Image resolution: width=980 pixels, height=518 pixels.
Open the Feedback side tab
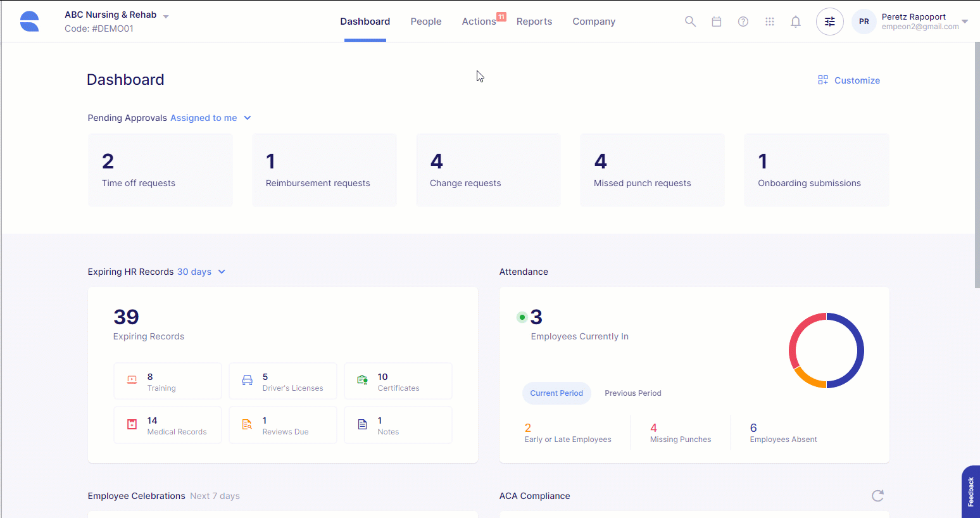(971, 492)
